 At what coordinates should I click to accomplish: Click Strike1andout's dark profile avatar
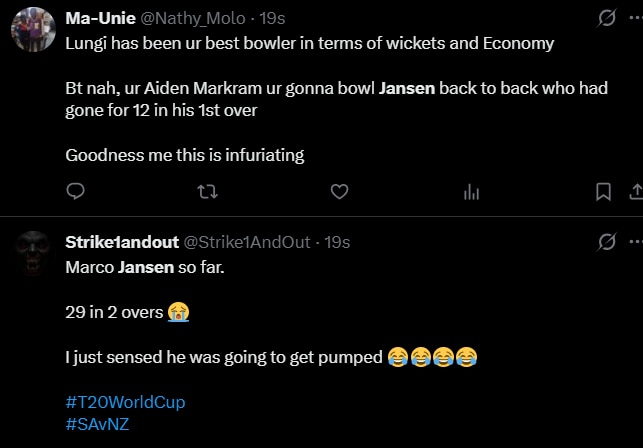tap(30, 256)
